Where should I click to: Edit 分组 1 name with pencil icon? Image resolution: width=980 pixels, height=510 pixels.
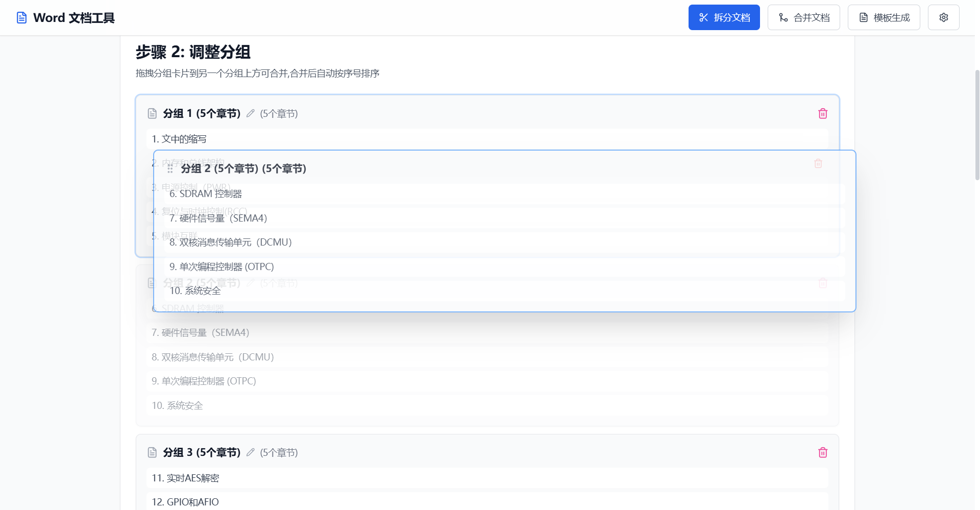tap(250, 113)
